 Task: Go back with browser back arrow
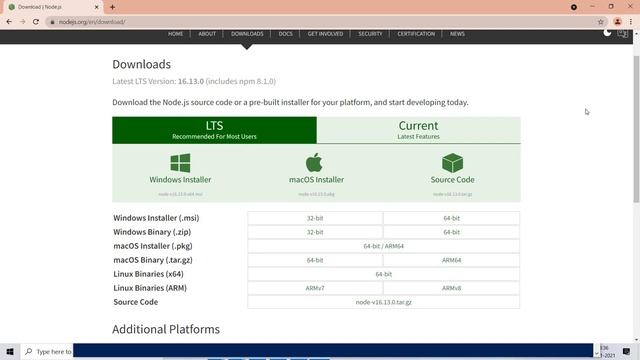click(9, 22)
